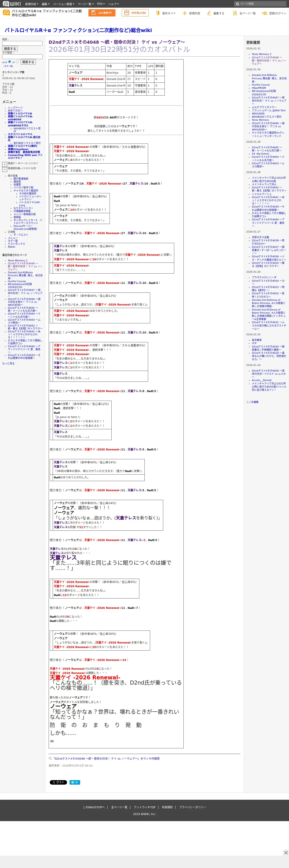Open 利用規約 footer link

point(167,807)
